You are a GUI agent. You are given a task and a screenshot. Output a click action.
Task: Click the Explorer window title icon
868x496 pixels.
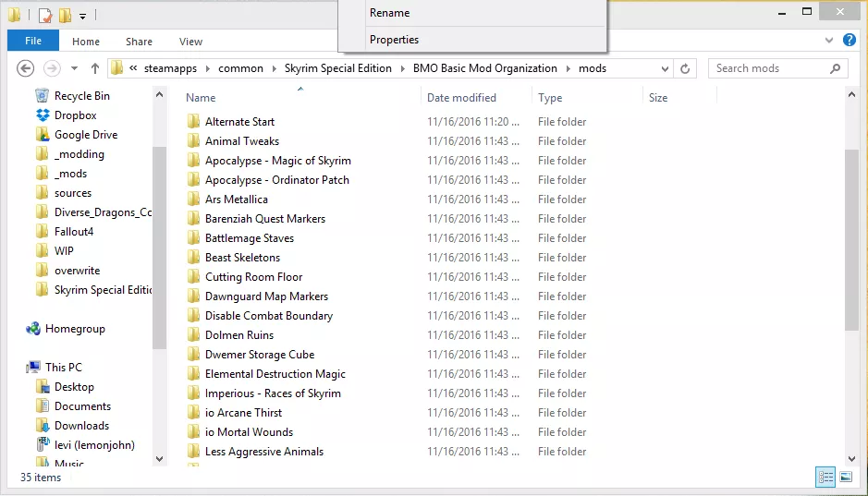coord(15,15)
